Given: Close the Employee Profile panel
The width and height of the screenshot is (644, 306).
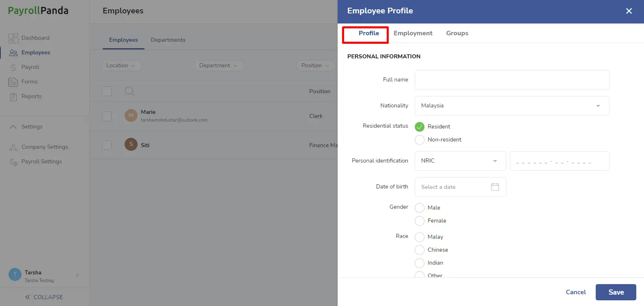Looking at the screenshot, I should click(x=629, y=11).
